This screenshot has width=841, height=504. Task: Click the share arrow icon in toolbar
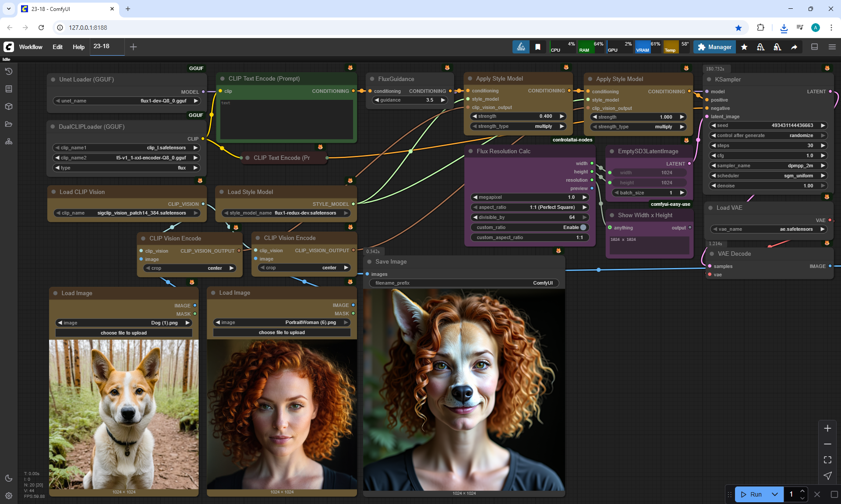(794, 47)
